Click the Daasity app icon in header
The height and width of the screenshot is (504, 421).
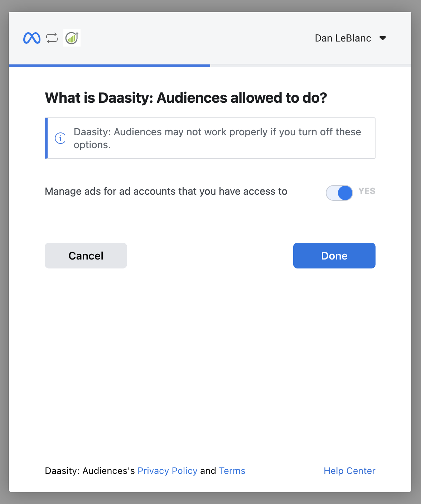[72, 38]
